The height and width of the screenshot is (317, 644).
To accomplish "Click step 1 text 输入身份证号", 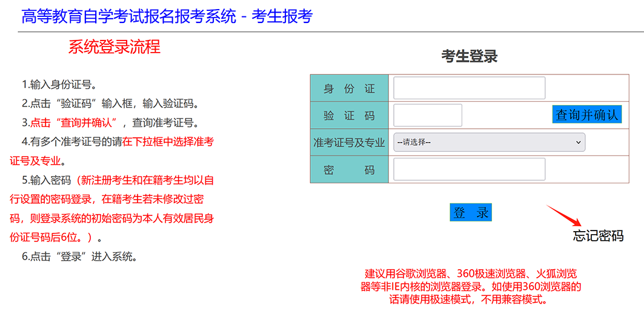I will point(59,84).
